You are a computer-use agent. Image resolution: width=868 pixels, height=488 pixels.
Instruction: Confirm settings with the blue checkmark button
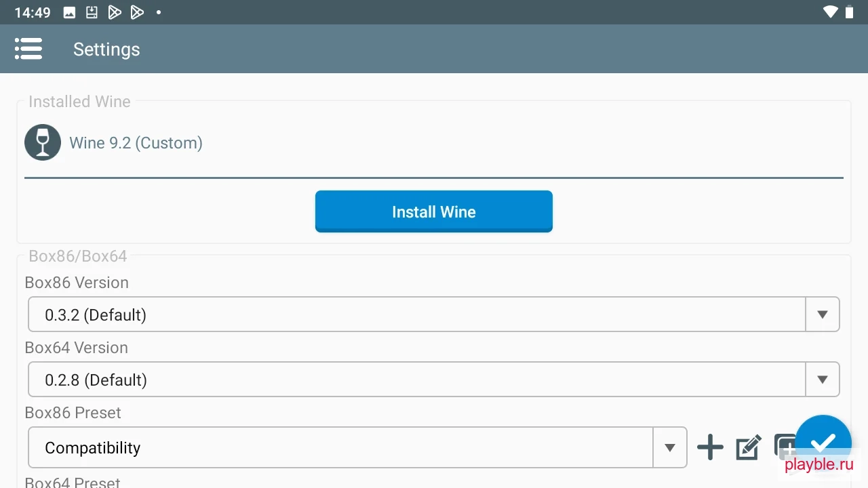[x=823, y=443]
